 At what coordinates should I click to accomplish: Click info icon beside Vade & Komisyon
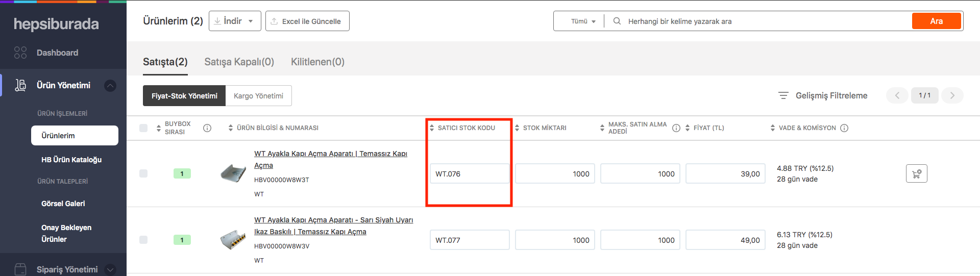point(844,128)
